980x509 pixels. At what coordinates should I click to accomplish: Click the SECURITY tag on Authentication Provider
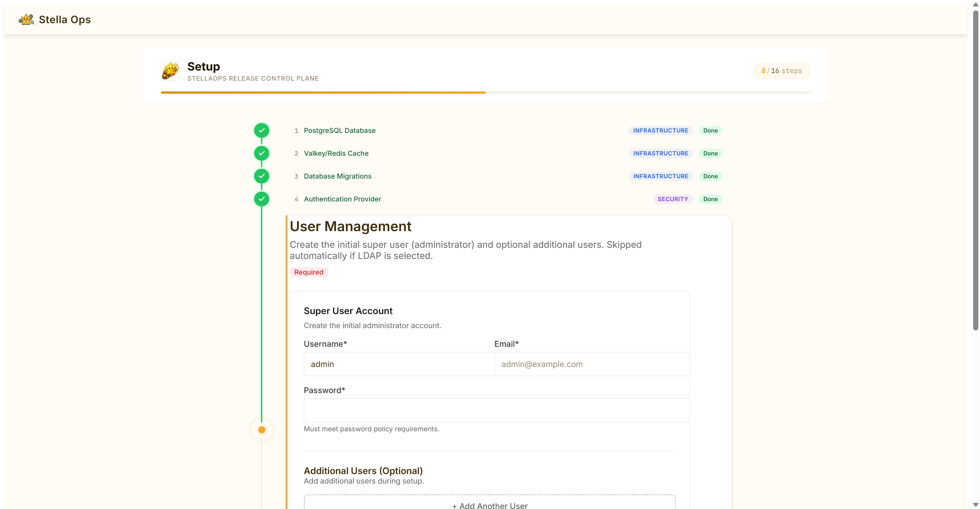673,199
